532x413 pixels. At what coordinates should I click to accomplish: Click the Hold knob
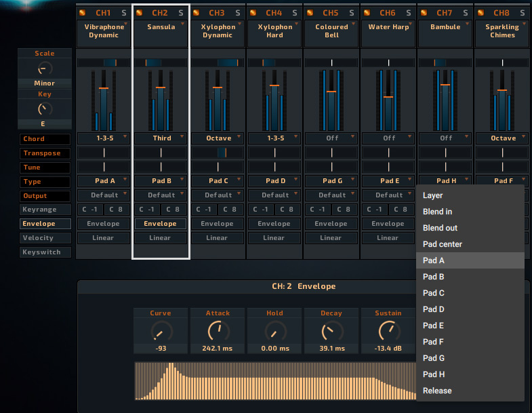click(274, 332)
